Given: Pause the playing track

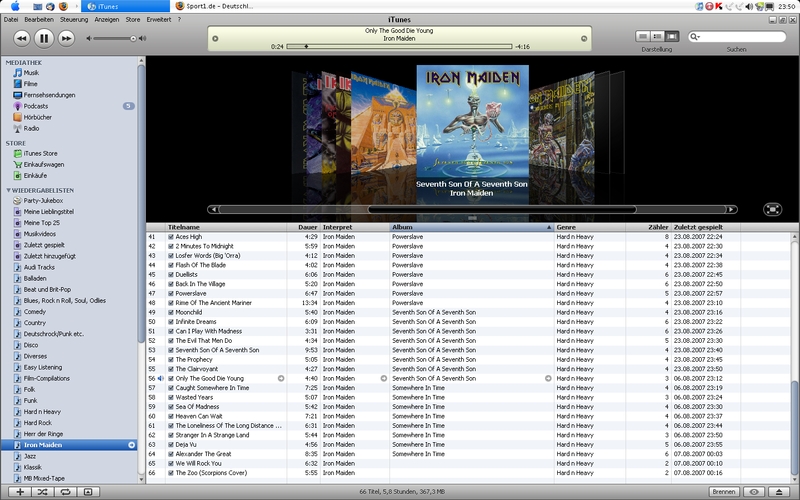Looking at the screenshot, I should 44,38.
